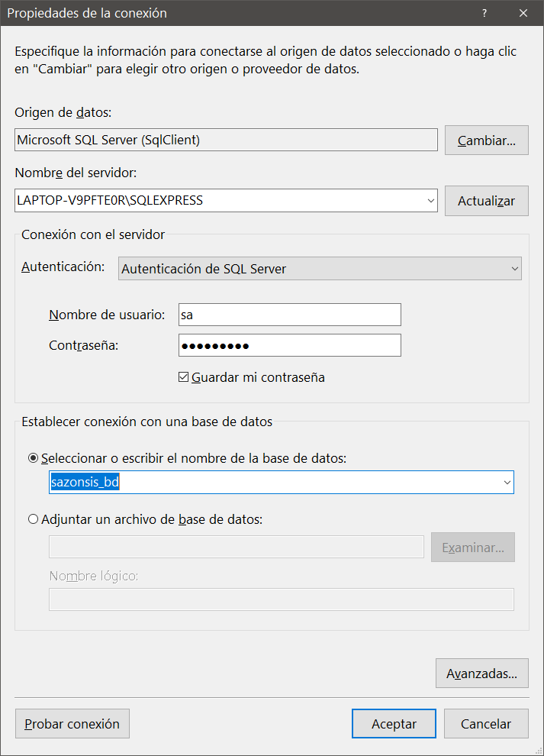Screen dimensions: 544x756
Task: Select "Seleccionar o escribir el nombre" radio option
Action: (x=33, y=457)
